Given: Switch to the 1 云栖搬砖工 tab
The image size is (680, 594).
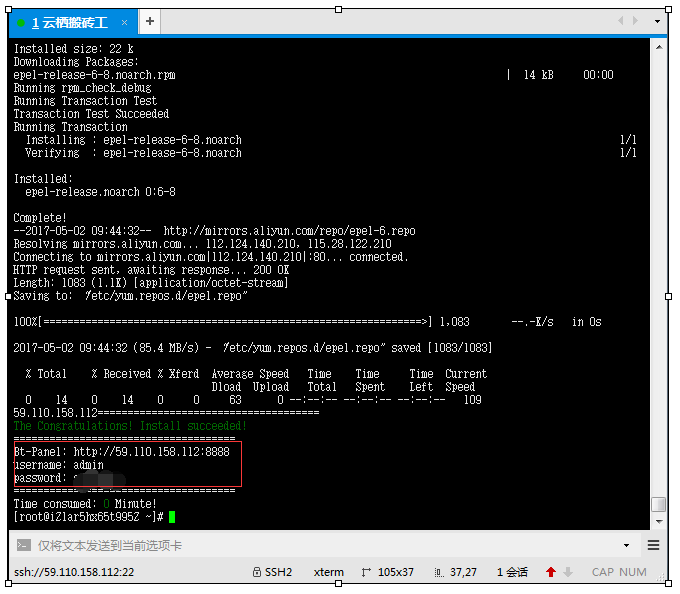Looking at the screenshot, I should coord(70,22).
